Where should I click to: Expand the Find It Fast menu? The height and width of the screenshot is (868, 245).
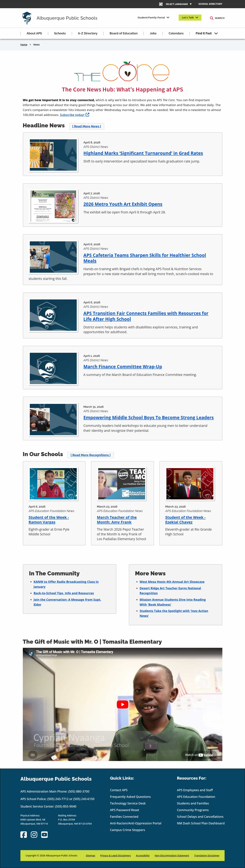[x=207, y=33]
